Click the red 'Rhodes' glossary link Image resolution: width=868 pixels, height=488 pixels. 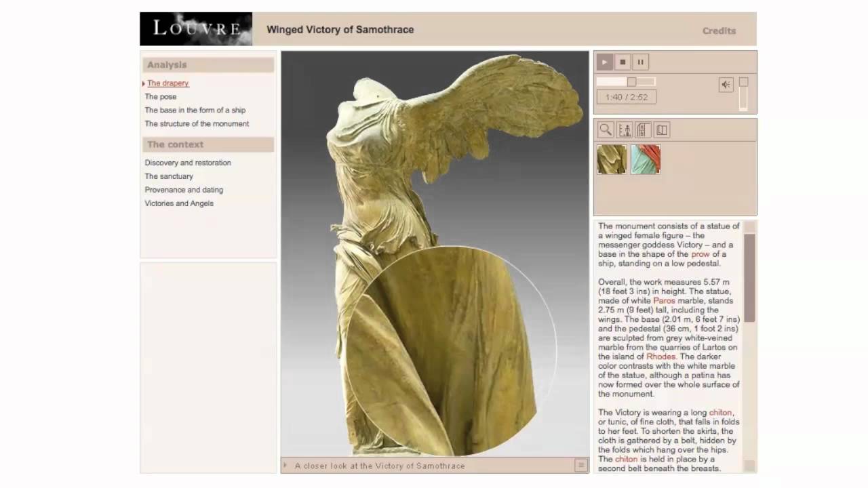tap(660, 357)
